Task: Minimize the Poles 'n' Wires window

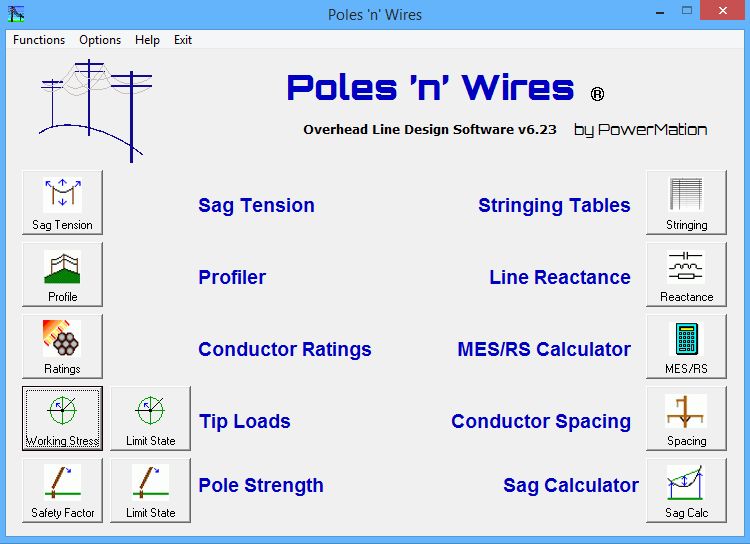Action: click(x=660, y=11)
